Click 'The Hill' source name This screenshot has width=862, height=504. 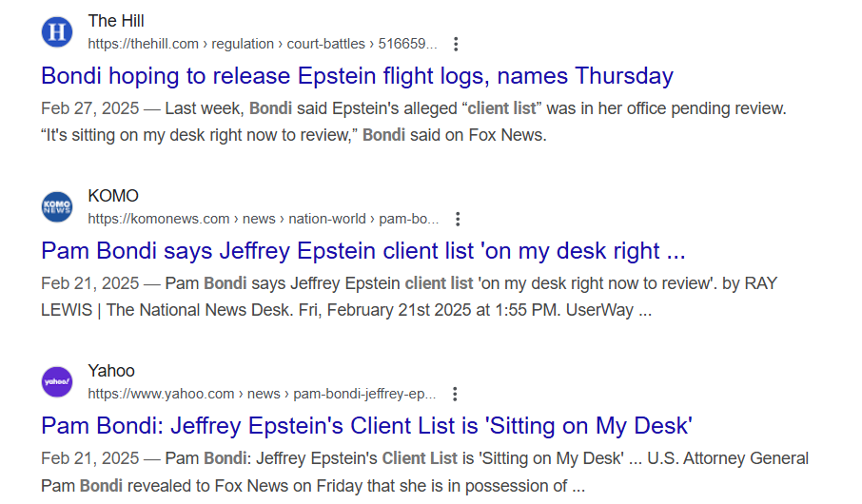click(116, 21)
